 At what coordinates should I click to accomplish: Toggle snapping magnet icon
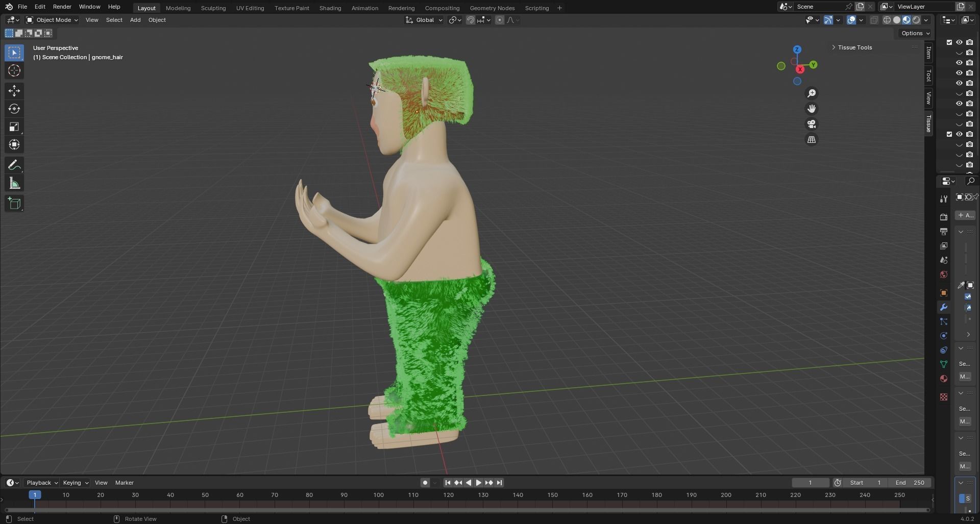(x=471, y=20)
